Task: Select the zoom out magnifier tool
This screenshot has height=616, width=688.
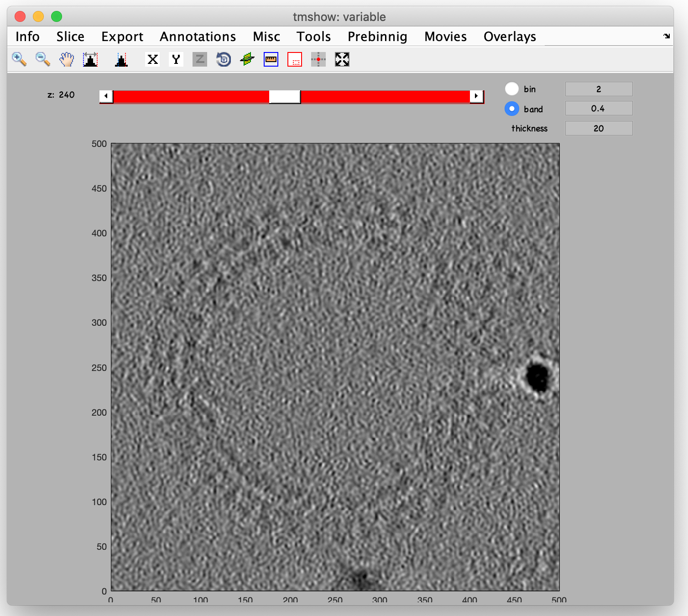Action: (43, 59)
